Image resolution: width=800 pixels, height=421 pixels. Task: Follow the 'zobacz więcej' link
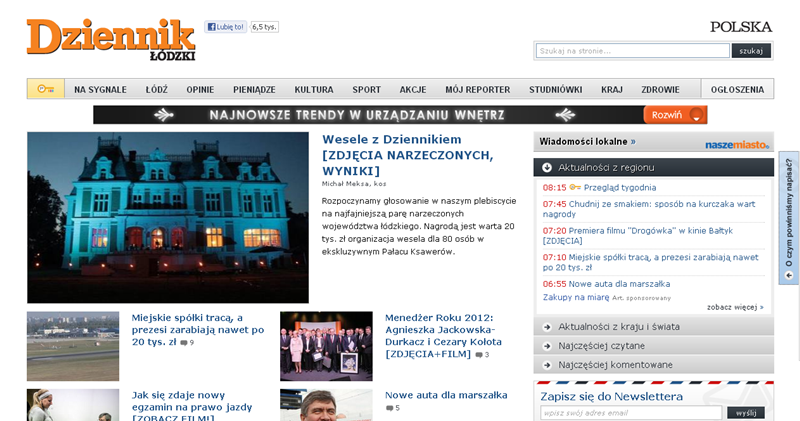tap(734, 307)
